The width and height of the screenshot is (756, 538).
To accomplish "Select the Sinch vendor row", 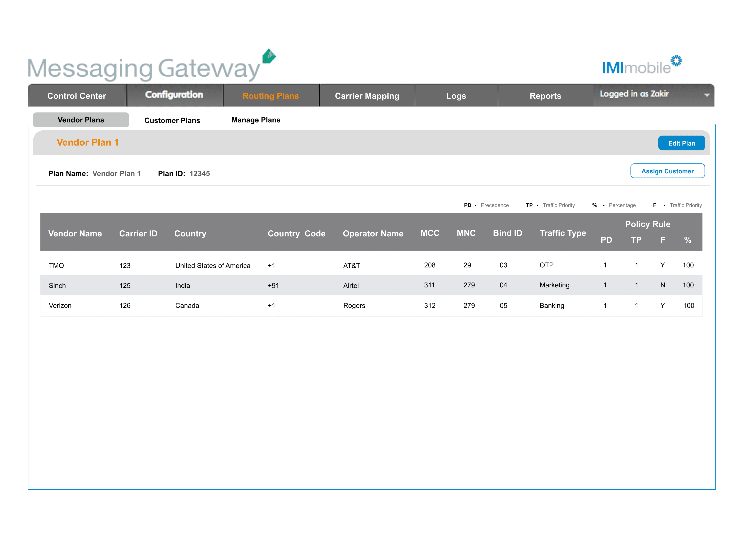I will (x=371, y=285).
